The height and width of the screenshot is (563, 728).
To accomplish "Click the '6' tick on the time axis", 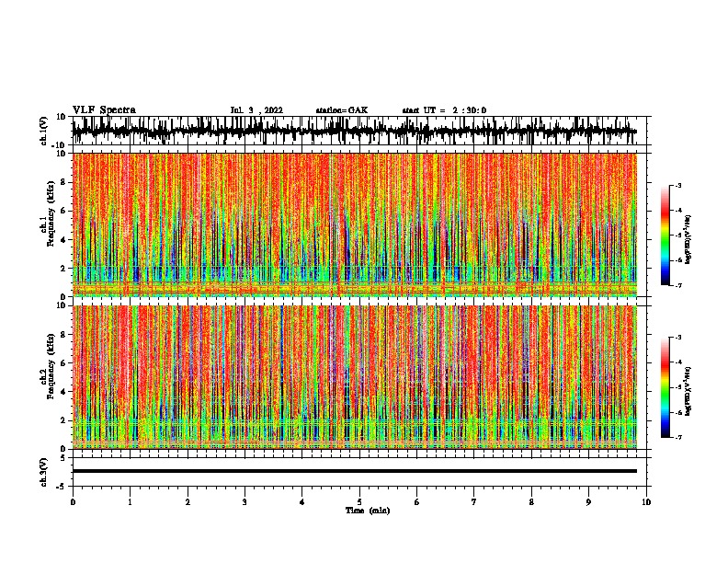I will (x=417, y=502).
